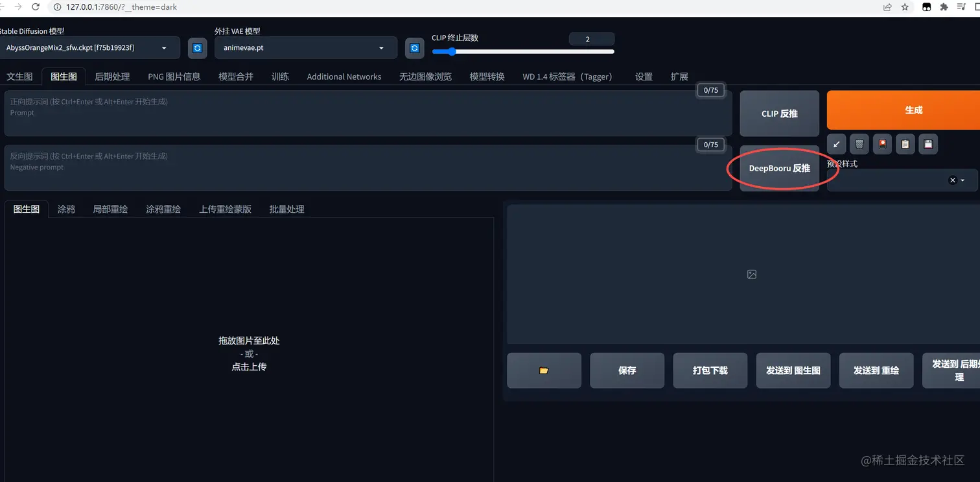
Task: Open the 模型合并 tab
Action: [236, 77]
